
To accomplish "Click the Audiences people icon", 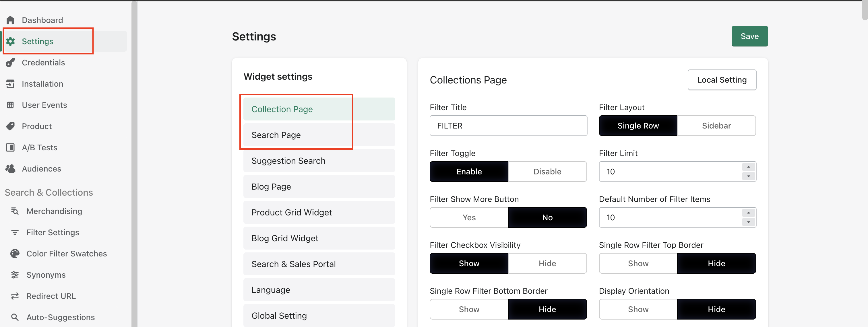I will [x=10, y=169].
